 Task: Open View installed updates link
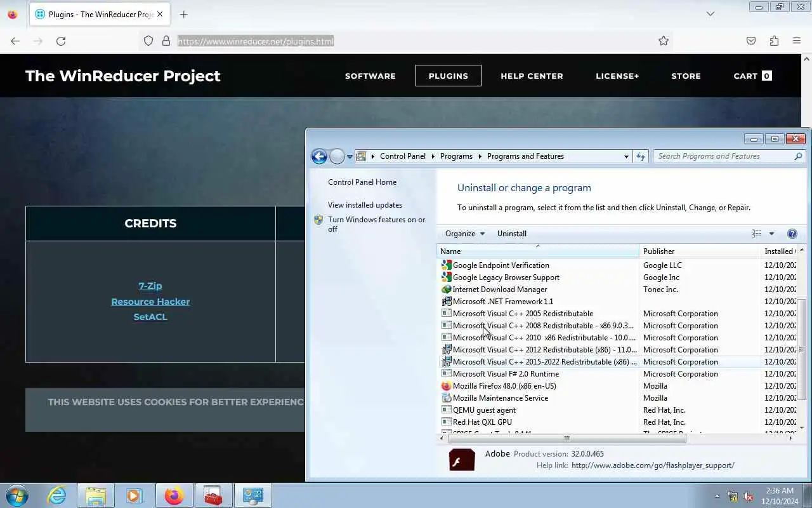pyautogui.click(x=365, y=205)
